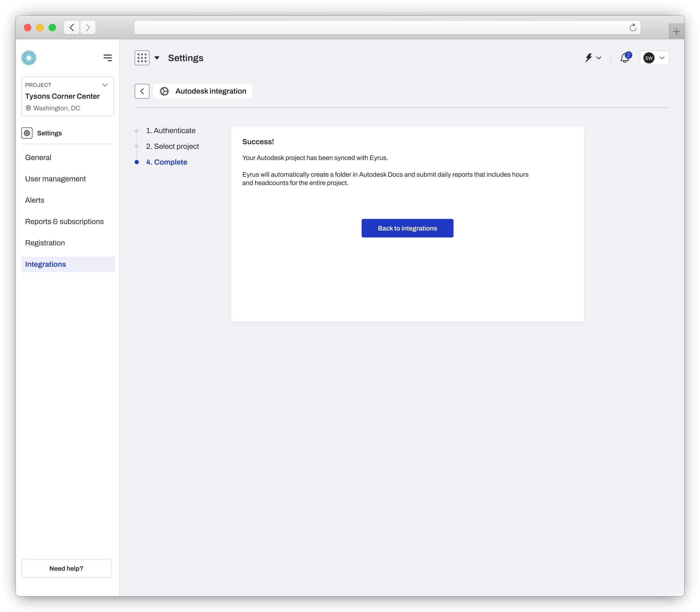Viewport: 700px width, 612px height.
Task: Click the location pin icon
Action: [28, 108]
